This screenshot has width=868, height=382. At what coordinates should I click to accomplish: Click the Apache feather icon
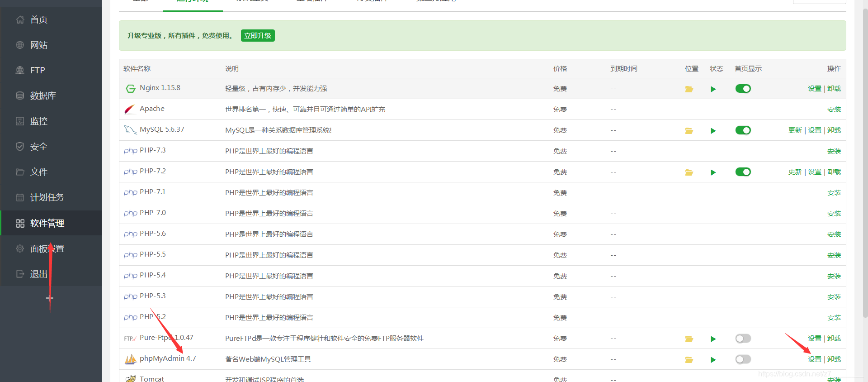[130, 109]
